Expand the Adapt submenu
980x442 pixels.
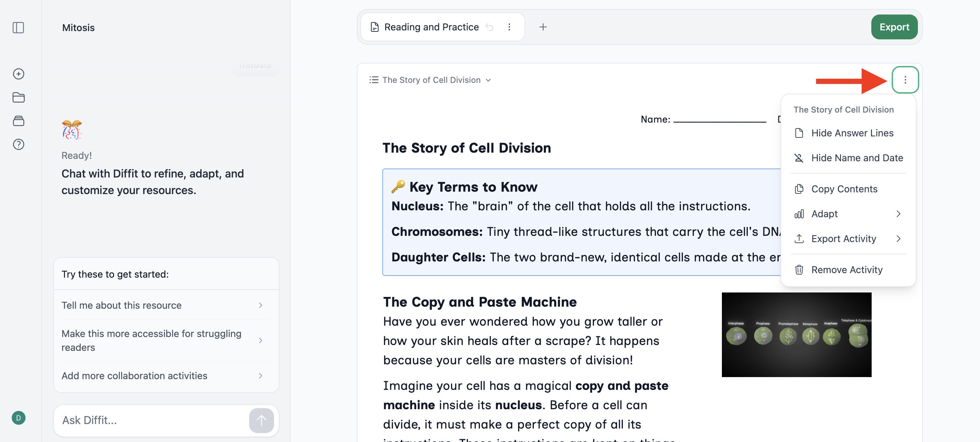point(848,214)
